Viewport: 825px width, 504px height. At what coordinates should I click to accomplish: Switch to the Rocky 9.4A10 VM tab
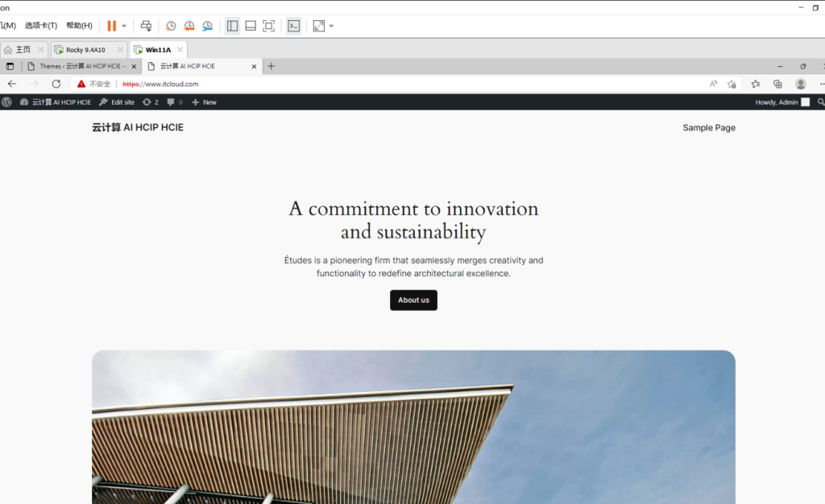(85, 50)
